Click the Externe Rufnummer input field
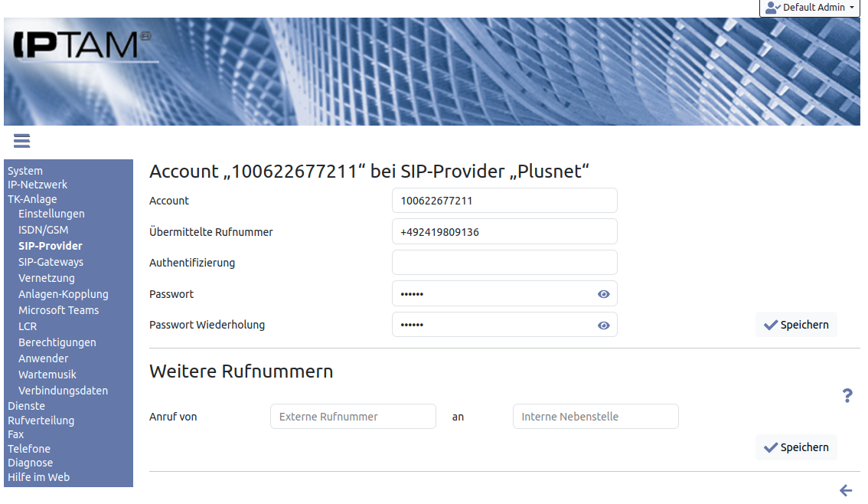 click(353, 417)
